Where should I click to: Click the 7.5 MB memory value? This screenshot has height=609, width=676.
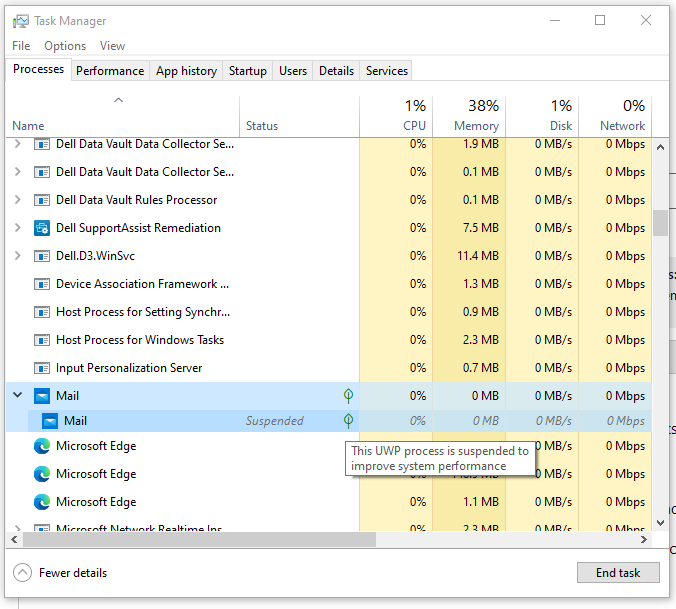[x=481, y=228]
